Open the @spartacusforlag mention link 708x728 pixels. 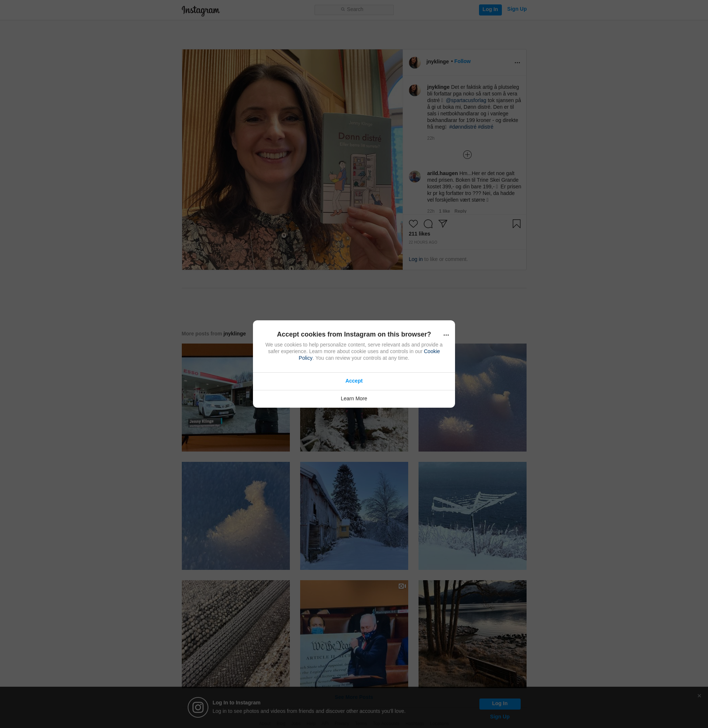466,100
